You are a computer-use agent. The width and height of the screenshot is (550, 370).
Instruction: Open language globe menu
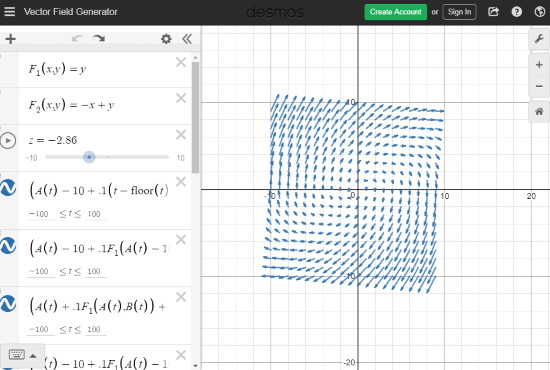click(x=539, y=12)
